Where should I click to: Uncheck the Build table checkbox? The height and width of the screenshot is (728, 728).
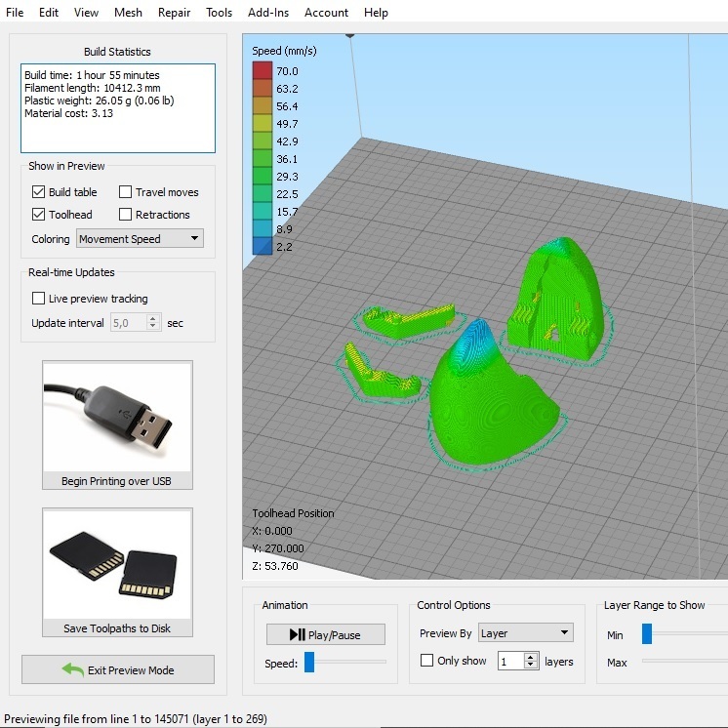tap(38, 191)
